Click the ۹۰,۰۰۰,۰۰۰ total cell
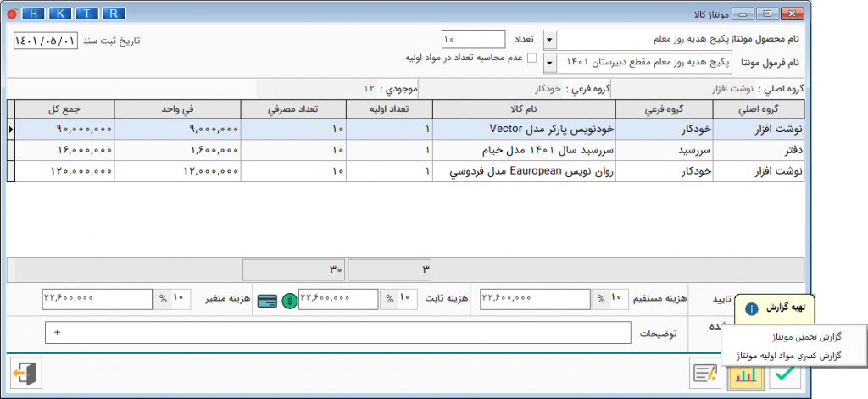Viewport: 868px width, 399px height. (64, 129)
